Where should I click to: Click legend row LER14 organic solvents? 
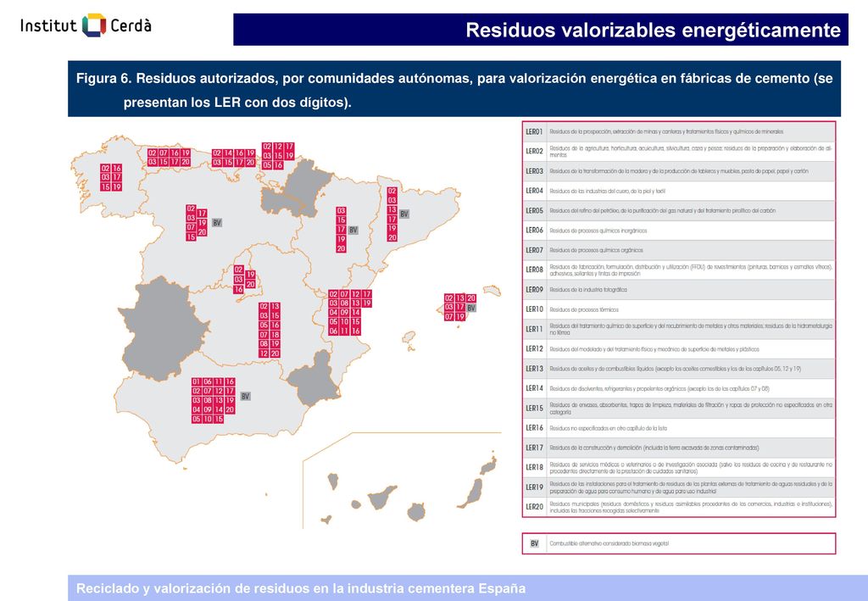[x=679, y=388]
